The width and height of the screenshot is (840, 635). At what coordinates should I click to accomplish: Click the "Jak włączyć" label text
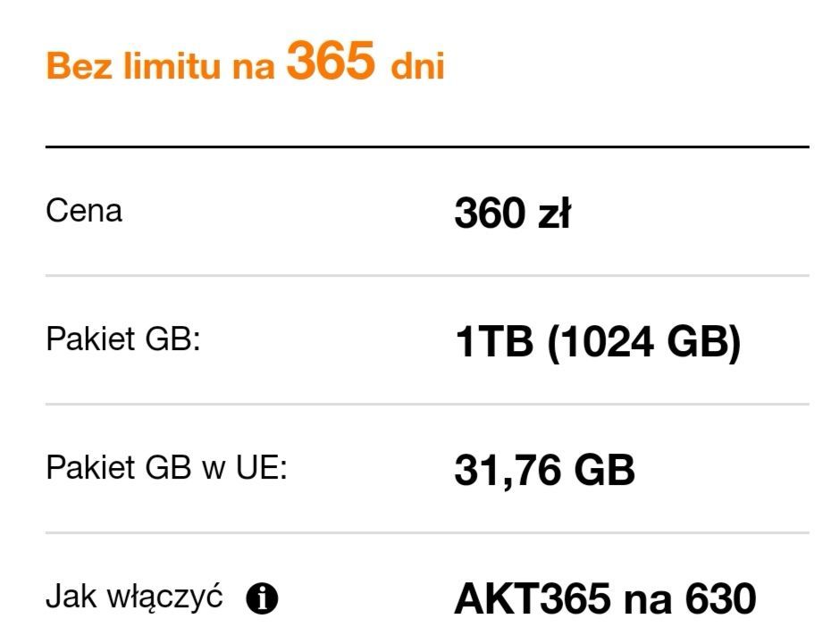coord(134,597)
